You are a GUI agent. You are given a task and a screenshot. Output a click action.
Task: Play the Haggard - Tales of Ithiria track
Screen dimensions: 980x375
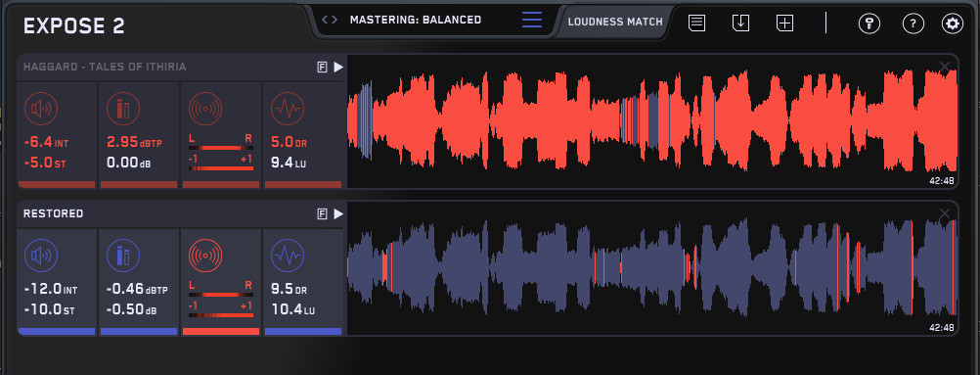point(338,67)
